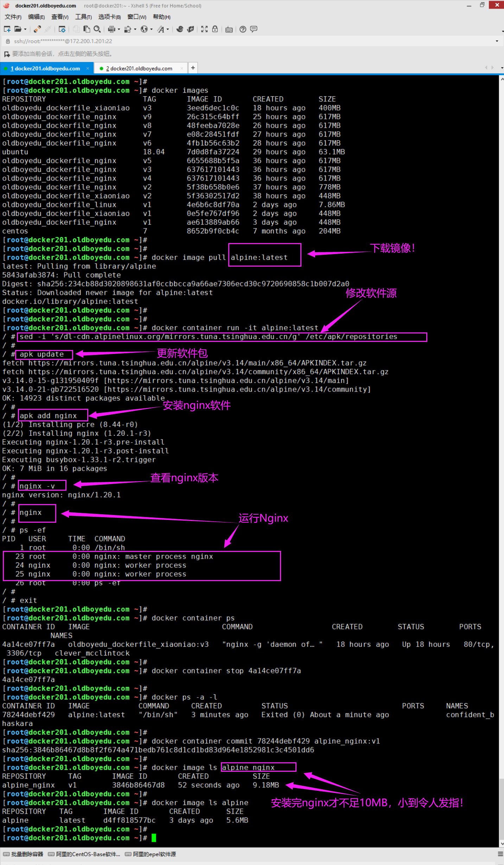
Task: Click the virtual keyboard icon
Action: [229, 29]
